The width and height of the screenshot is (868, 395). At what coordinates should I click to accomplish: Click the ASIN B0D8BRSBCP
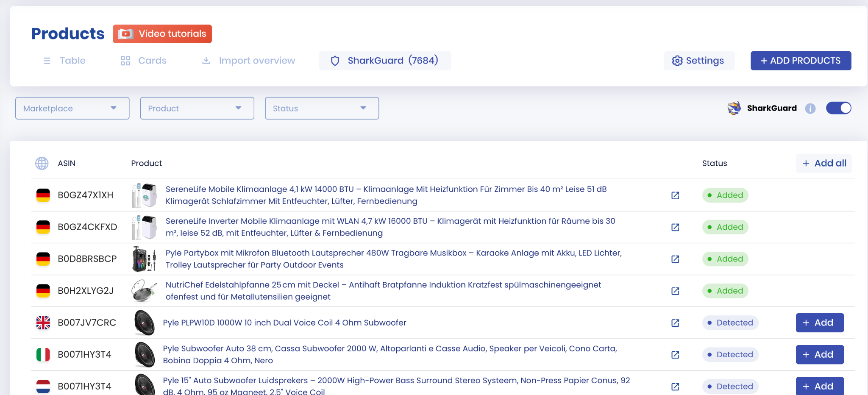pos(87,259)
